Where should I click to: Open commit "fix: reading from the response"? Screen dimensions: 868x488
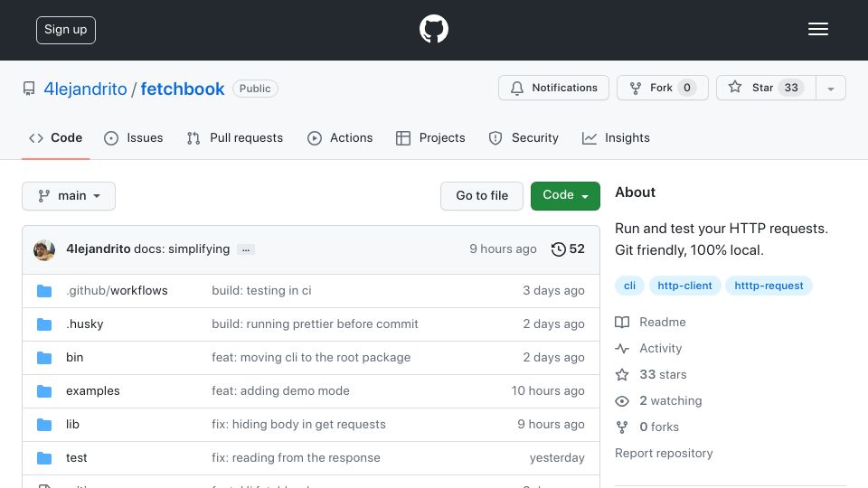click(x=296, y=458)
